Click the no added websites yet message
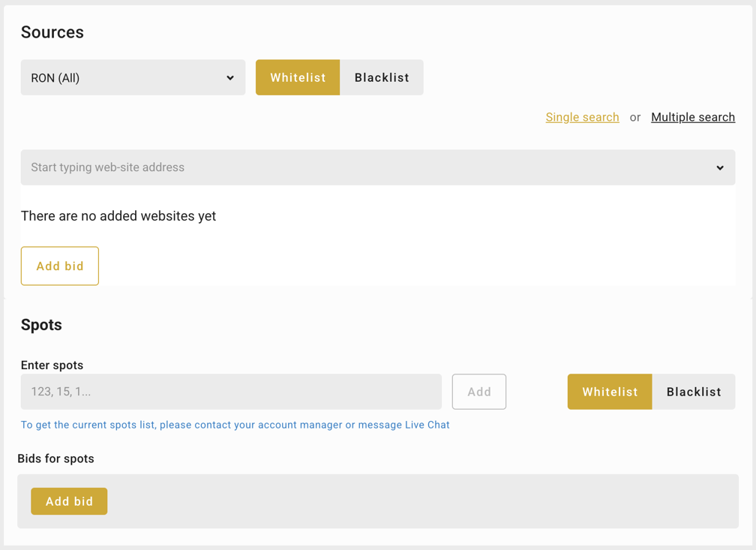 [x=118, y=216]
